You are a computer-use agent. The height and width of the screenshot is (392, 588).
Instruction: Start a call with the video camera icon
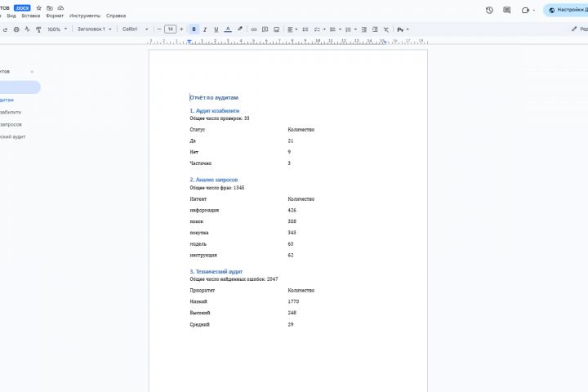[528, 10]
